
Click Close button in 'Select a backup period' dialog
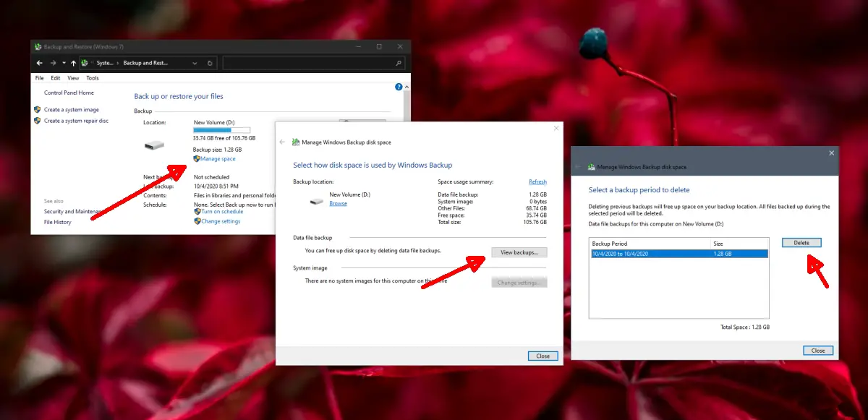818,351
